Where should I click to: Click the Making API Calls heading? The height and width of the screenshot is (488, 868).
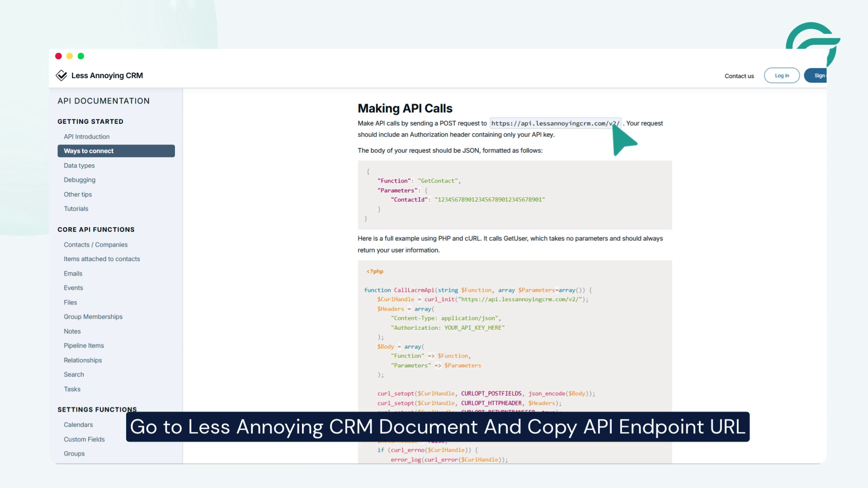tap(405, 108)
